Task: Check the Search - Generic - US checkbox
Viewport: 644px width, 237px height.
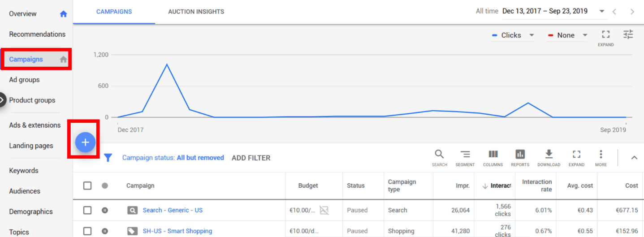Action: tap(87, 210)
